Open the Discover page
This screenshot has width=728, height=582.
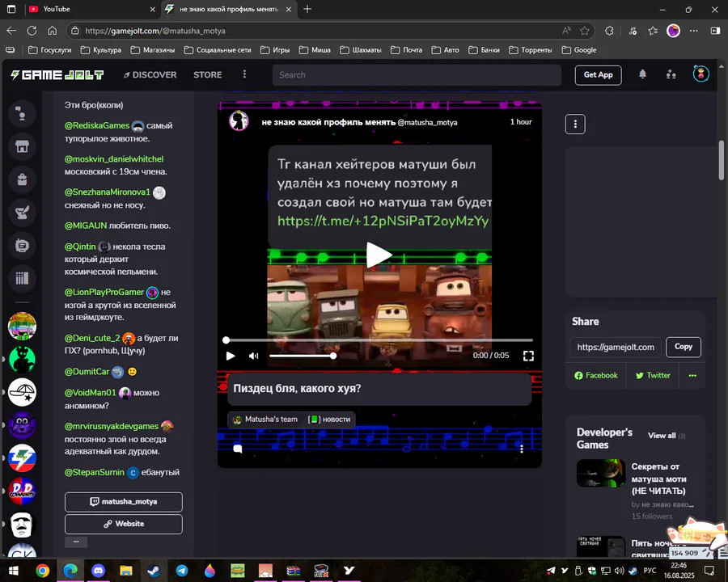[x=150, y=74]
